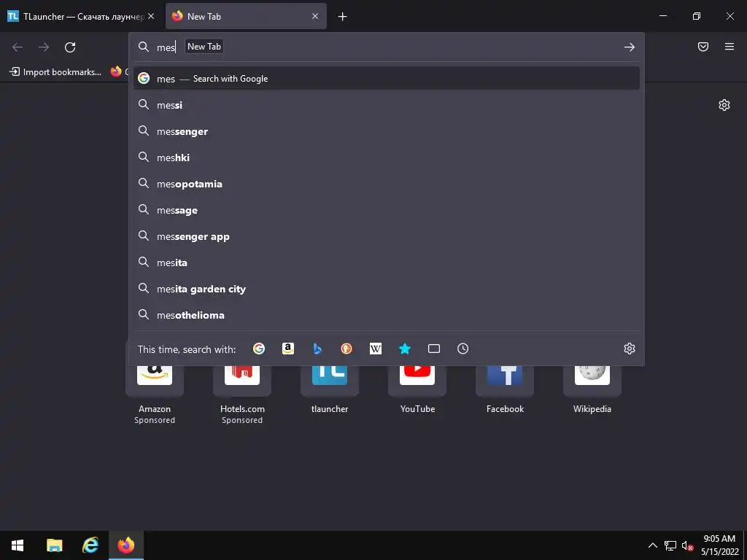Open Save to Pocket icon
This screenshot has width=747, height=560.
pyautogui.click(x=703, y=47)
